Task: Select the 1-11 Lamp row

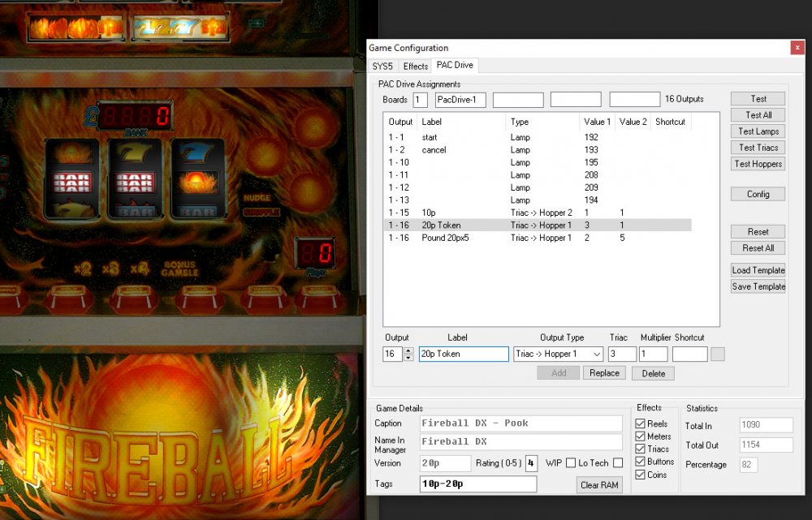Action: click(538, 175)
